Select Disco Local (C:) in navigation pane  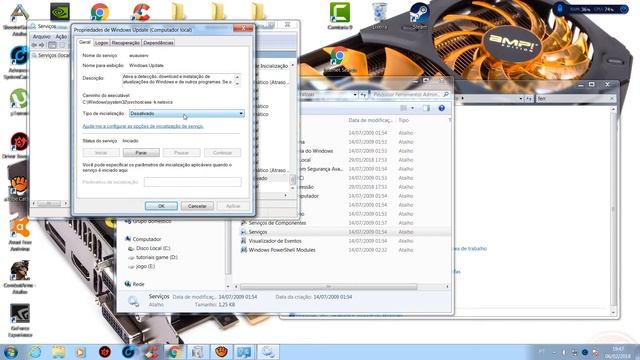pos(153,248)
